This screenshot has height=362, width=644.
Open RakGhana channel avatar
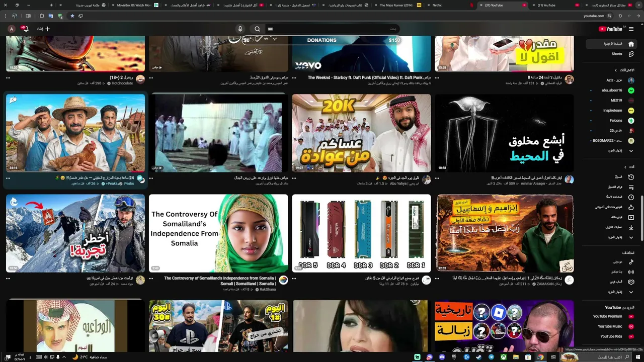coord(283,280)
